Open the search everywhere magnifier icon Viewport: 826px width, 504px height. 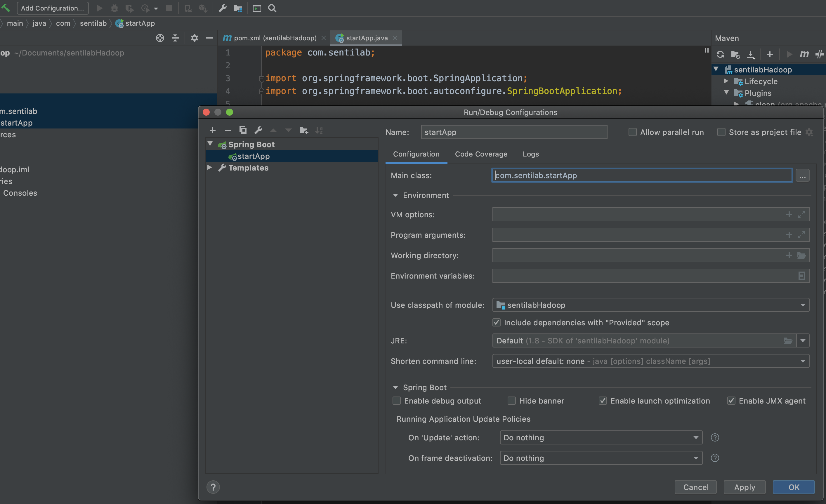tap(272, 8)
